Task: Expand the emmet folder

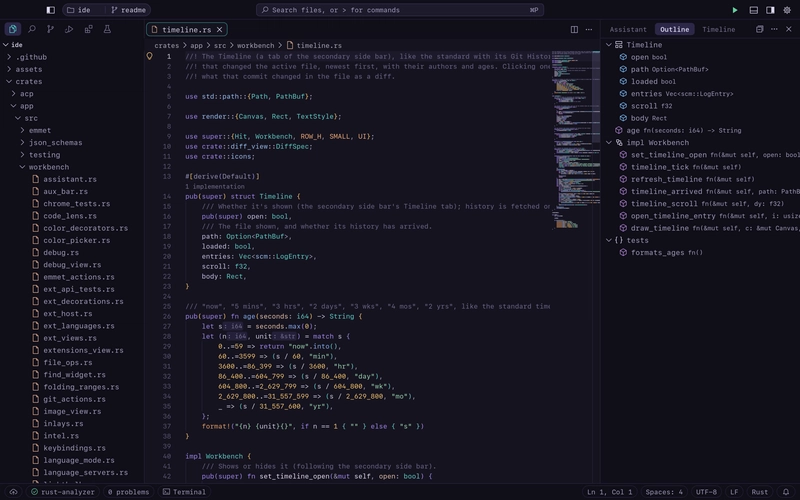Action: pos(72,130)
